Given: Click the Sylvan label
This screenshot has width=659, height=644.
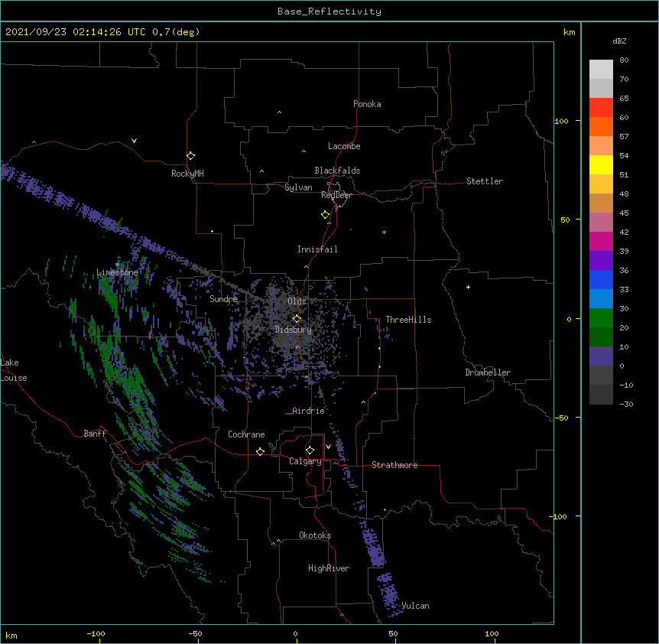Looking at the screenshot, I should click(x=298, y=187).
